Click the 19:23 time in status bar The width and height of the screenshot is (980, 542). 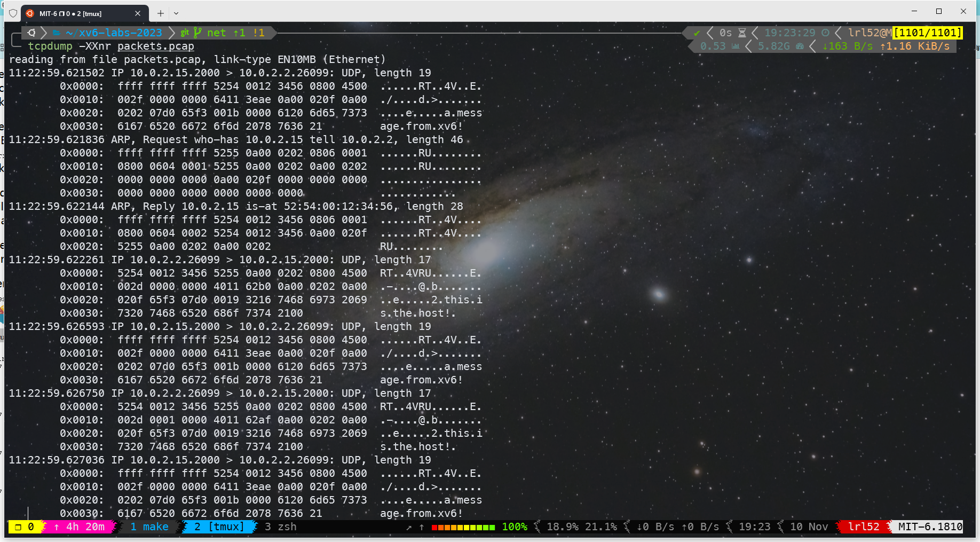click(754, 527)
